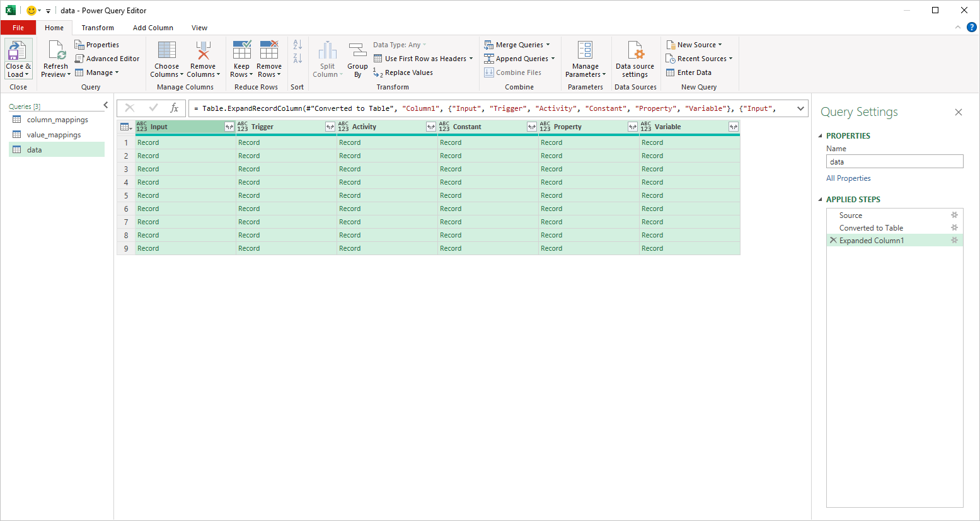Click Refresh Preview icon
Viewport: 980px width, 521px height.
point(56,50)
